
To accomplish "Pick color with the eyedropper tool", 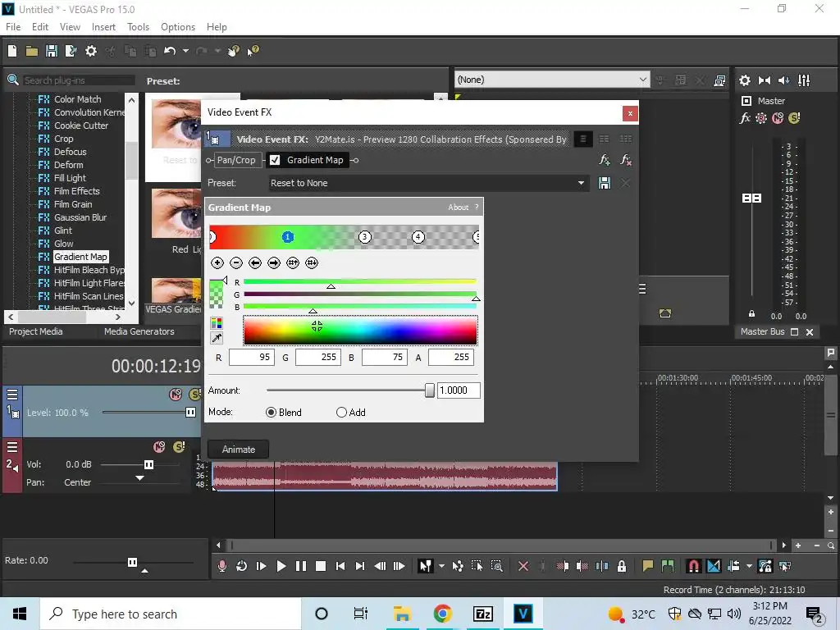I will [217, 338].
